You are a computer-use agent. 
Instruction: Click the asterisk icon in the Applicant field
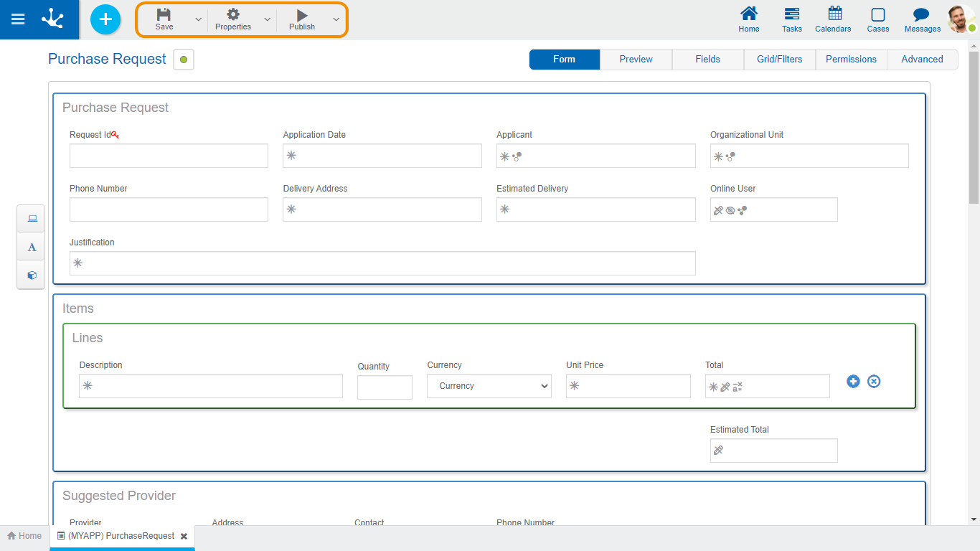coord(505,156)
